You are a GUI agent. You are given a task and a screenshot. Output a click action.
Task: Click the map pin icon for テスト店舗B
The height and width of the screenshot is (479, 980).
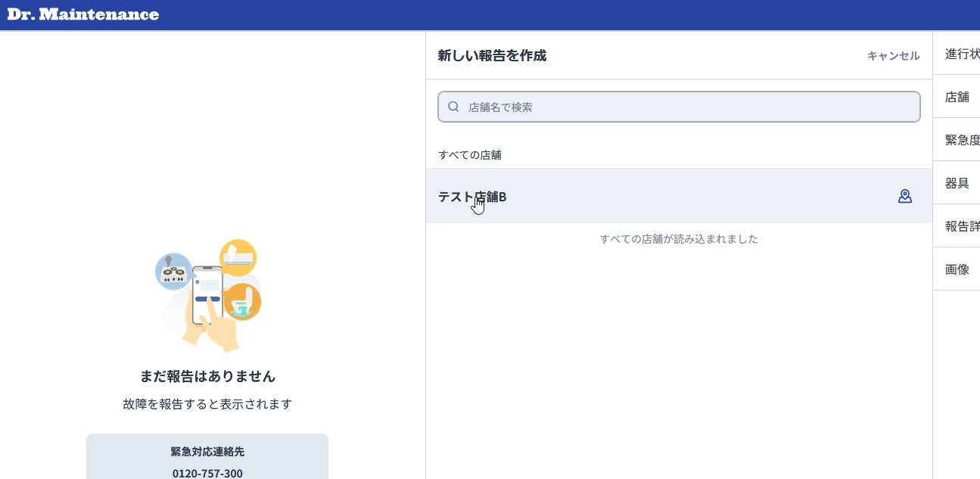tap(904, 196)
